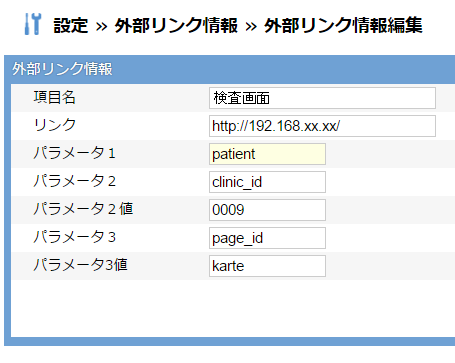Click the パラメータ３ label
Viewport: 455px width, 363px height.
(74, 237)
